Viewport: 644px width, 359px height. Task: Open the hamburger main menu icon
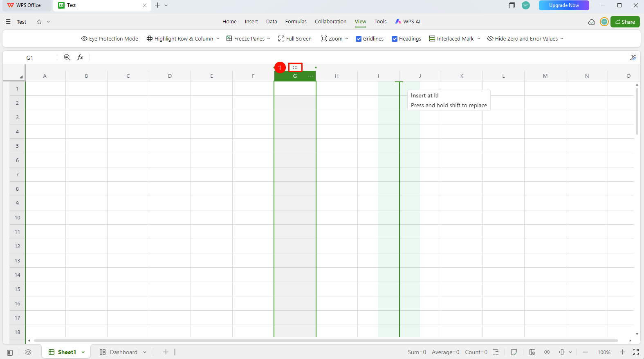point(8,22)
